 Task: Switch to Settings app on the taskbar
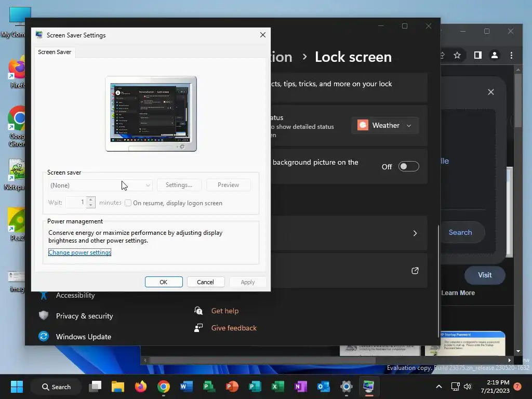point(346,387)
